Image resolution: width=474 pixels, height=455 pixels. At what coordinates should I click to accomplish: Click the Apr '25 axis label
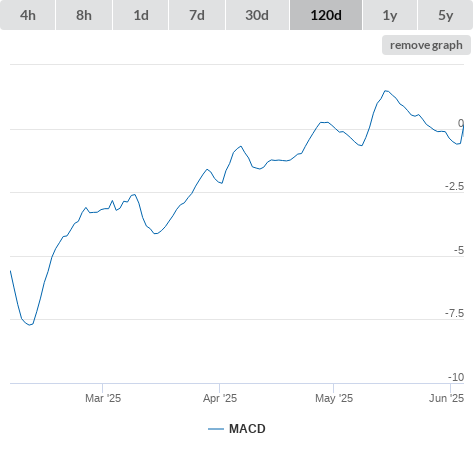coord(220,398)
